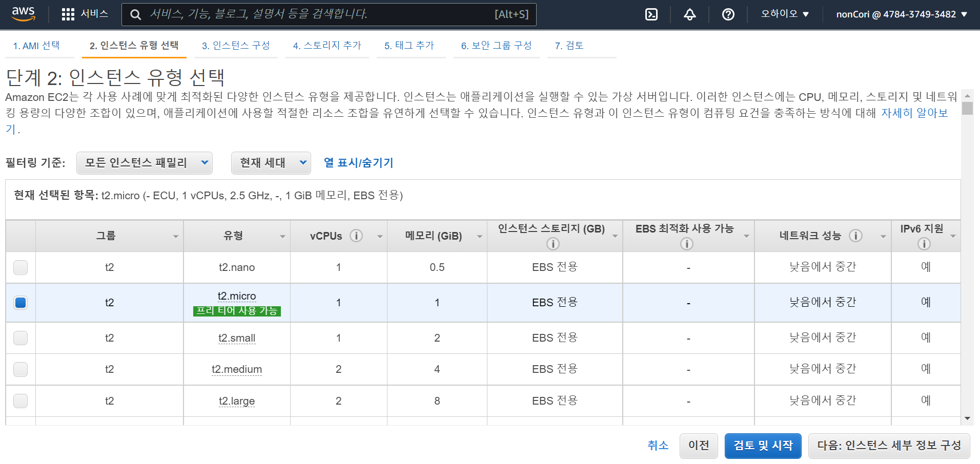Show instance storage info icon
This screenshot has height=464, width=980.
point(553,244)
